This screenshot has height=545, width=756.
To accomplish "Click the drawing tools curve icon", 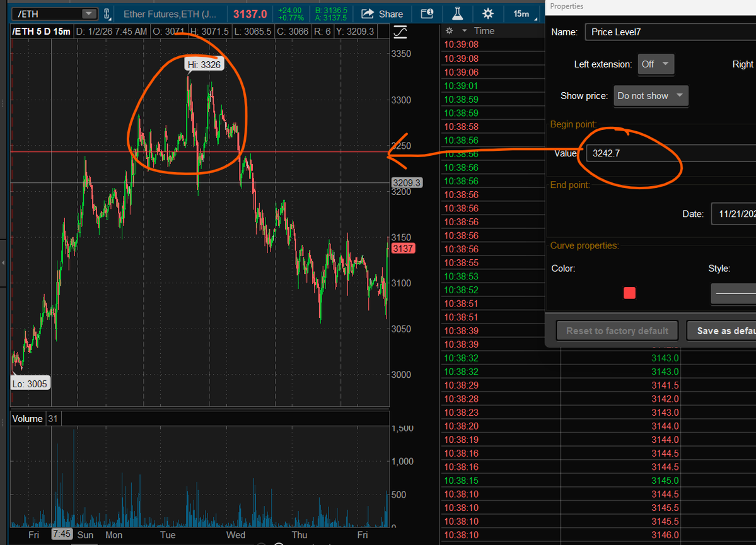I will coord(400,32).
